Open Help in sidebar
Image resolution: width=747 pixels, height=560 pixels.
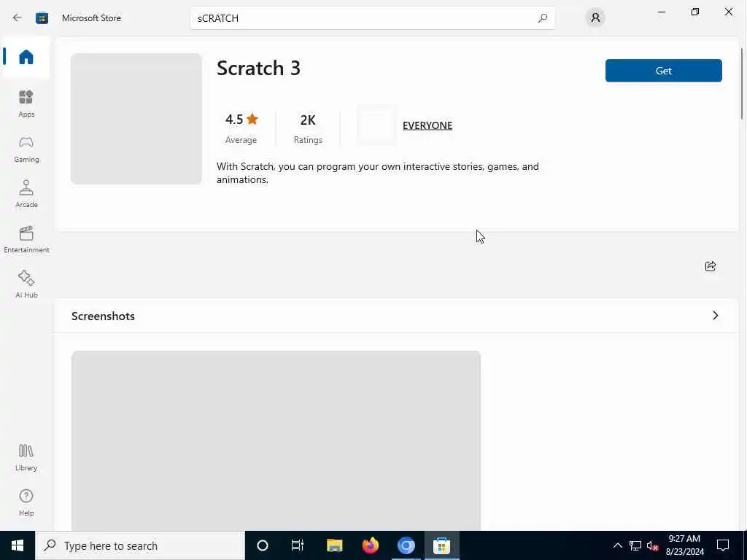tap(26, 502)
